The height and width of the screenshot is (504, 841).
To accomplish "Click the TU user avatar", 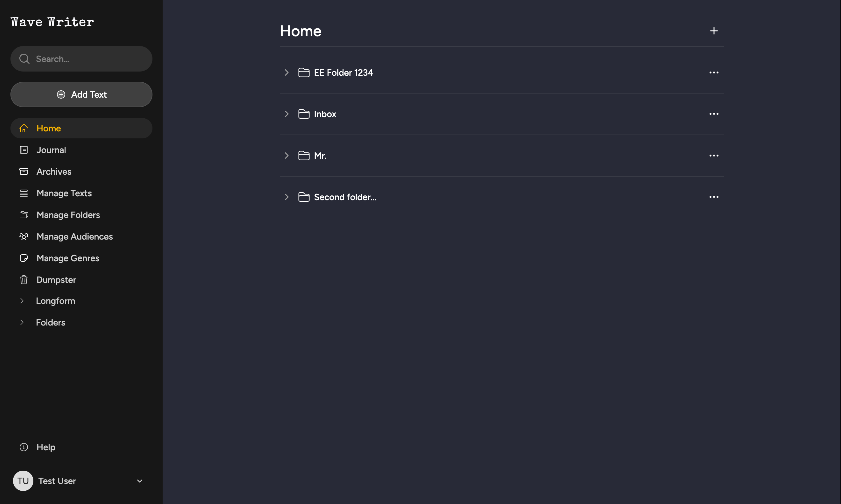I will coord(23,481).
